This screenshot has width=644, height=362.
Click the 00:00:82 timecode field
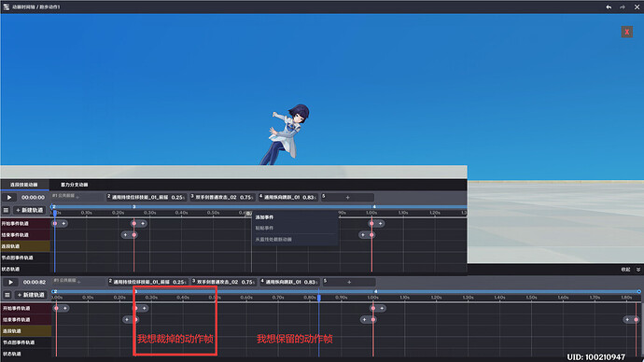(35, 282)
